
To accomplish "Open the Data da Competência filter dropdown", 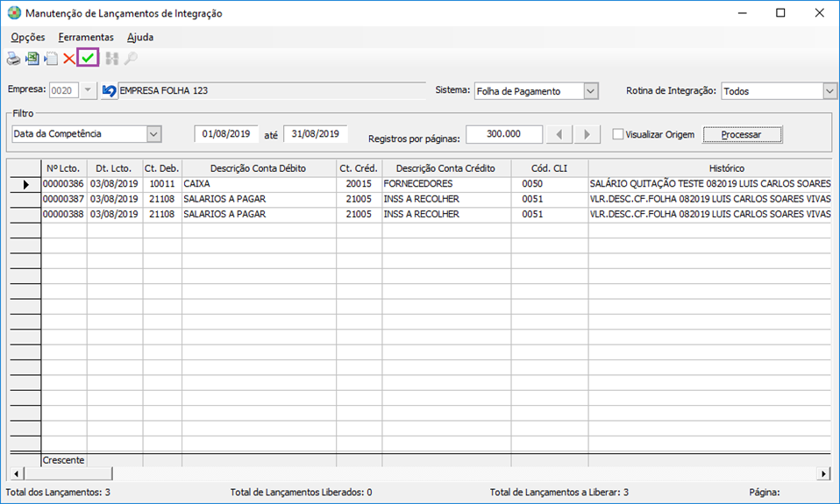I will tap(153, 134).
